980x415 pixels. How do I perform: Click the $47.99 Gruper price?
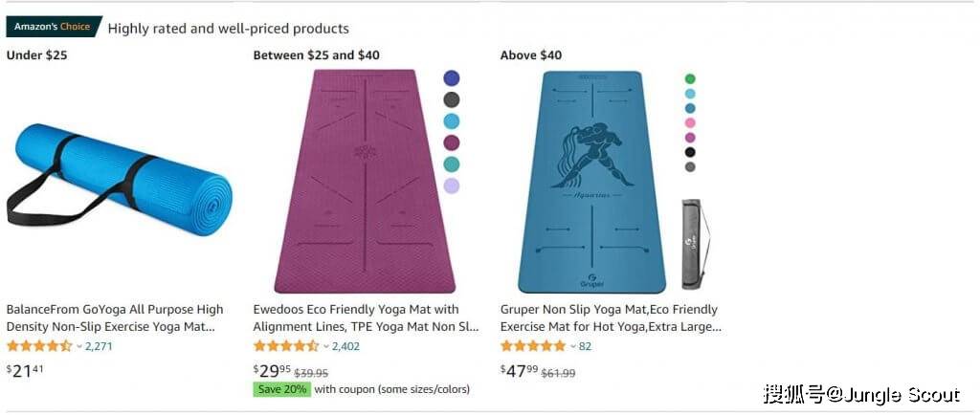click(520, 371)
